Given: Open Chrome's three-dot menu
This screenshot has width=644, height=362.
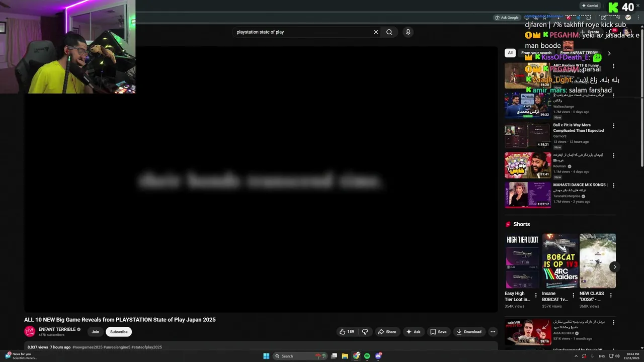Looking at the screenshot, I should tap(638, 18).
